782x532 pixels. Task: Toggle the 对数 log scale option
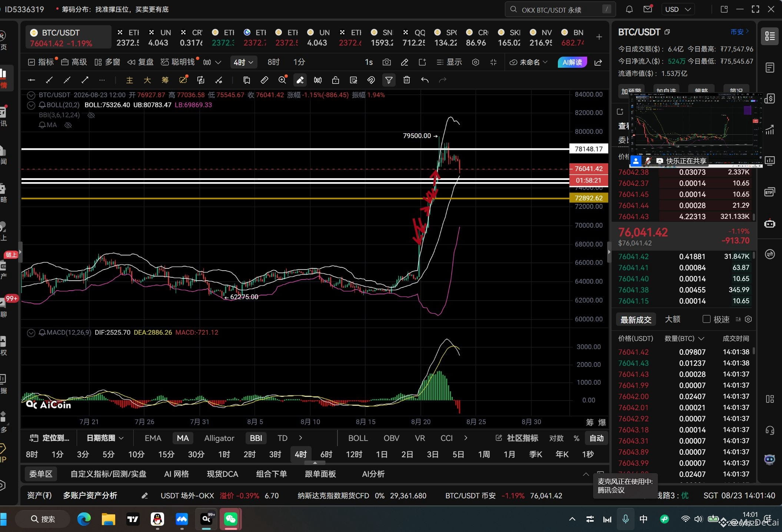point(556,438)
